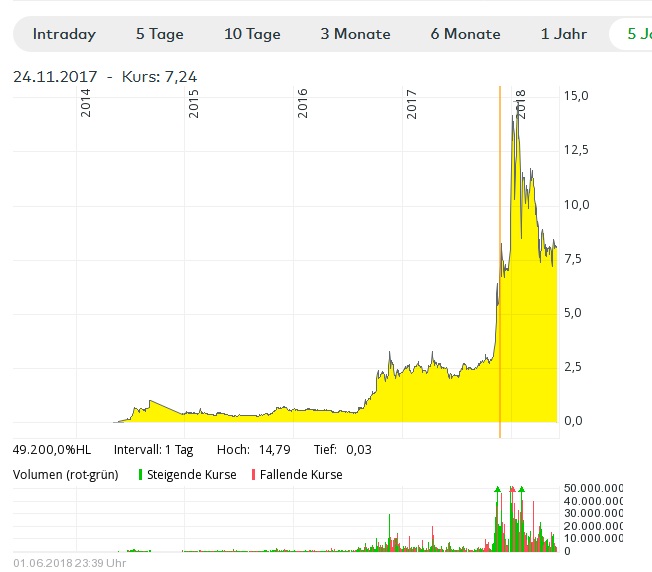Image resolution: width=652 pixels, height=572 pixels.
Task: Click the green Steigende Kurse legend marker
Action: pos(141,475)
